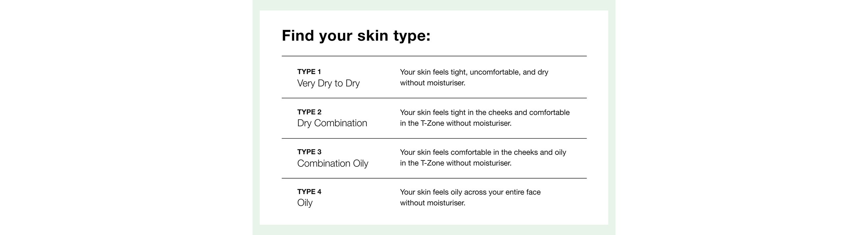Viewport: 868px width, 235px height.
Task: Click the divider line below the heading
Action: point(434,56)
